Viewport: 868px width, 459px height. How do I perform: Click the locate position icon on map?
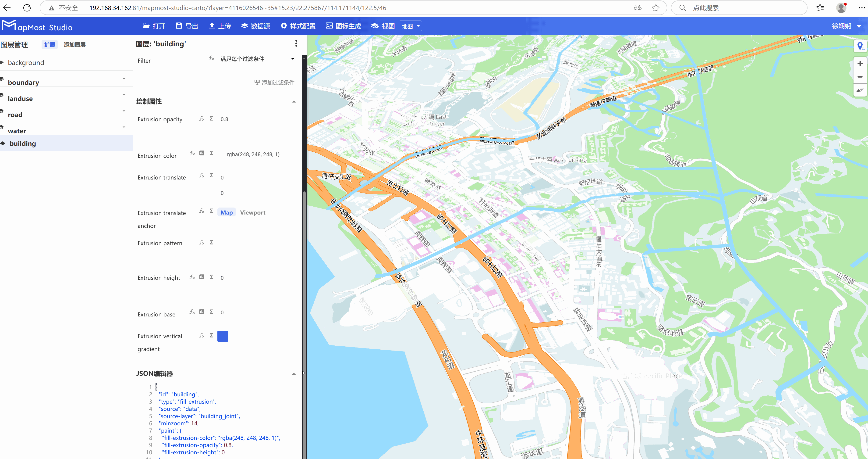point(860,46)
